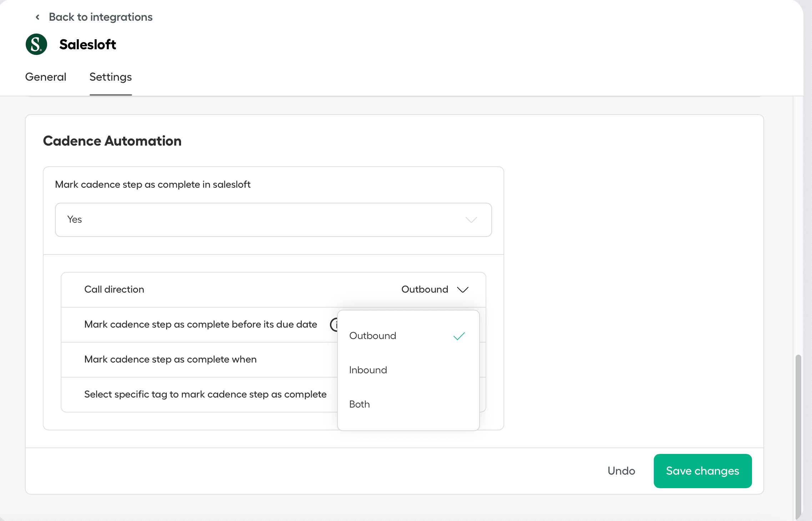Choose the Inbound option in list
This screenshot has width=812, height=521.
pos(368,370)
